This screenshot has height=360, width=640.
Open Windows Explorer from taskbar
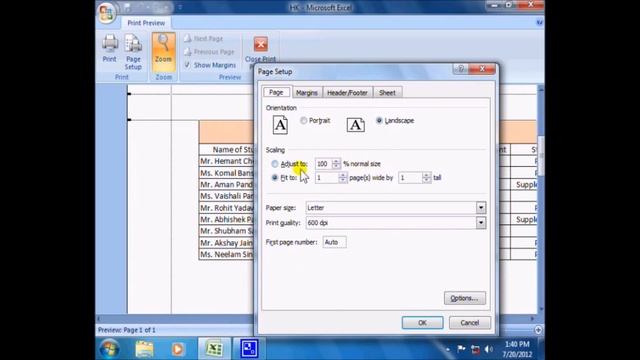pos(144,349)
